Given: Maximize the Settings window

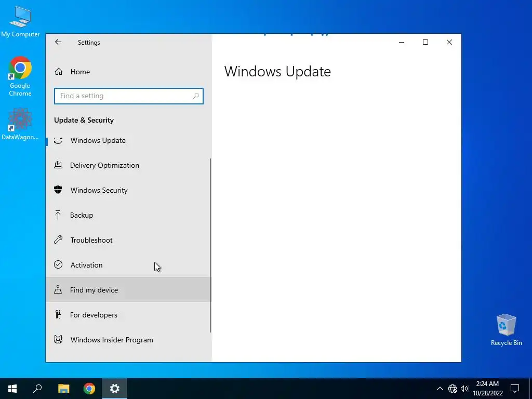Looking at the screenshot, I should 425,42.
